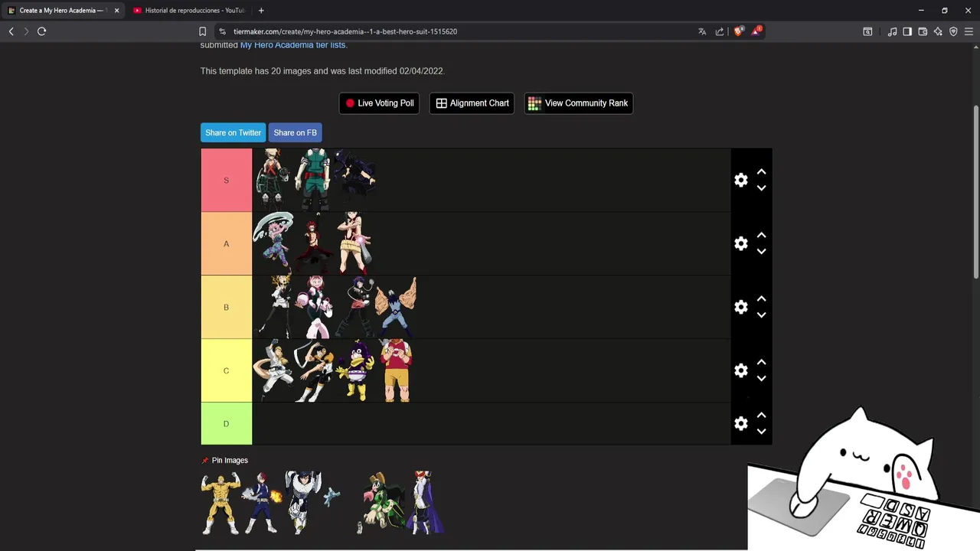Click Share on Twitter button

(233, 132)
